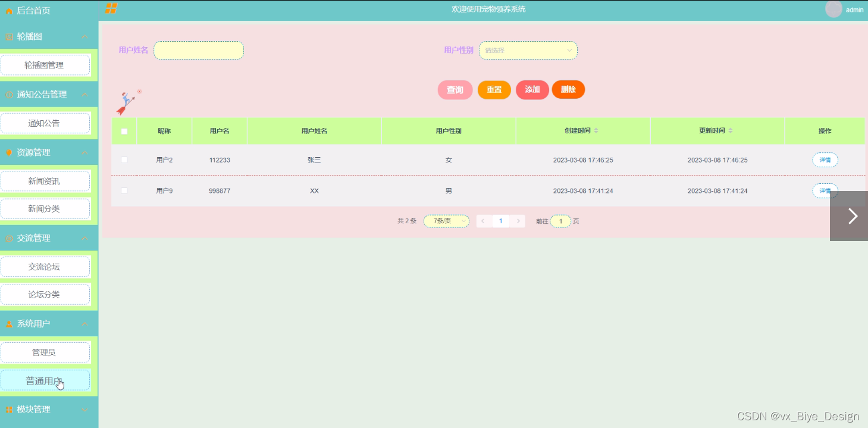Click the 模块管理 grid icon
Screen dimensions: 868x428
coord(9,410)
